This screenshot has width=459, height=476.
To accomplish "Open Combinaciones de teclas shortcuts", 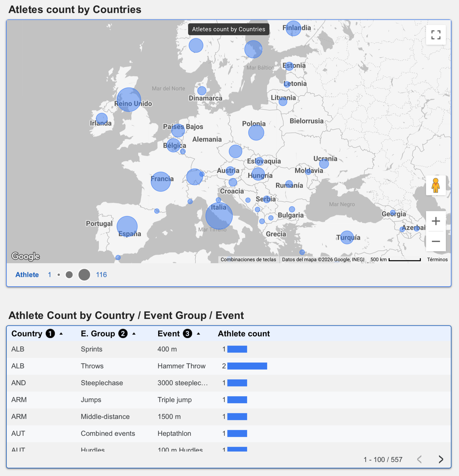I will [248, 260].
